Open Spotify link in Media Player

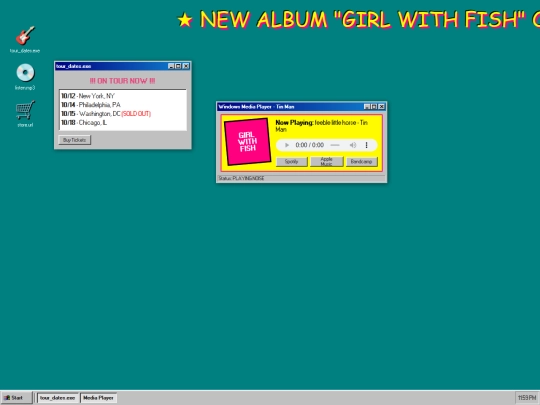291,162
